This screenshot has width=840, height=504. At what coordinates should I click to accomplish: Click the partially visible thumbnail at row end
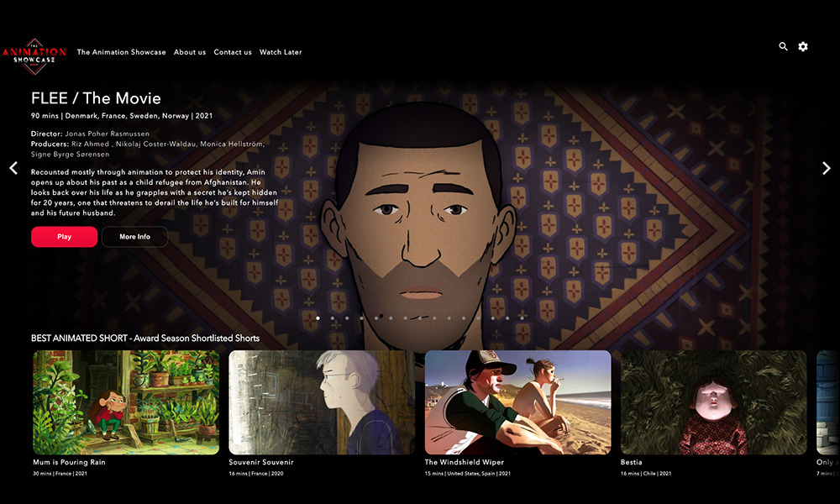pos(828,402)
